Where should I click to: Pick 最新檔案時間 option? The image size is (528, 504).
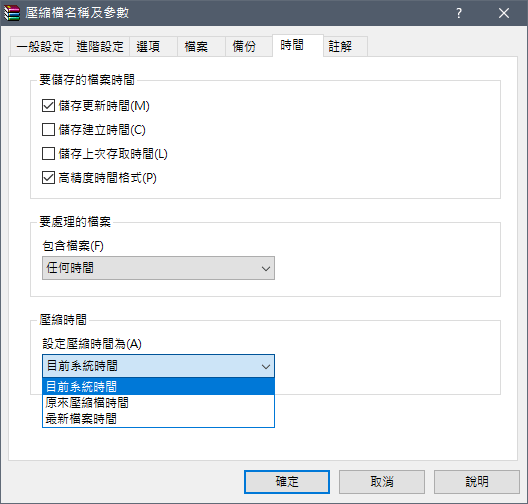[x=158, y=419]
